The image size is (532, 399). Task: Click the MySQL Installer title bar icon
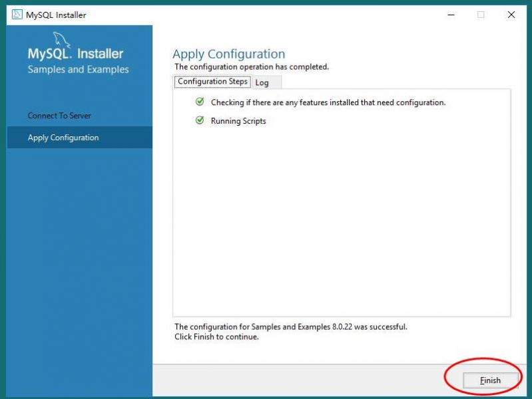click(x=17, y=15)
